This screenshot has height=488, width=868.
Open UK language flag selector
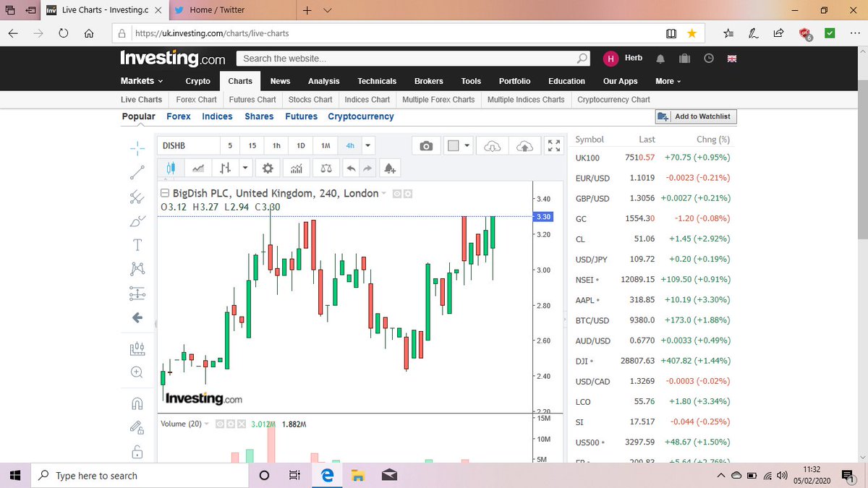click(x=731, y=59)
